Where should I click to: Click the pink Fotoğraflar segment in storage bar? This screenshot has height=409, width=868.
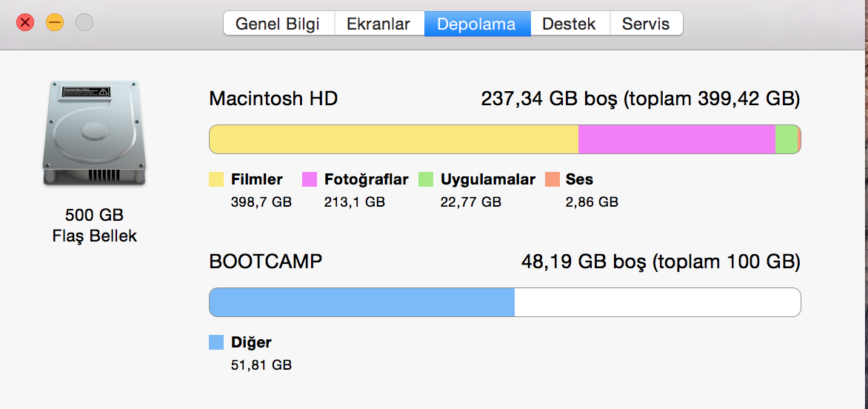pyautogui.click(x=676, y=139)
